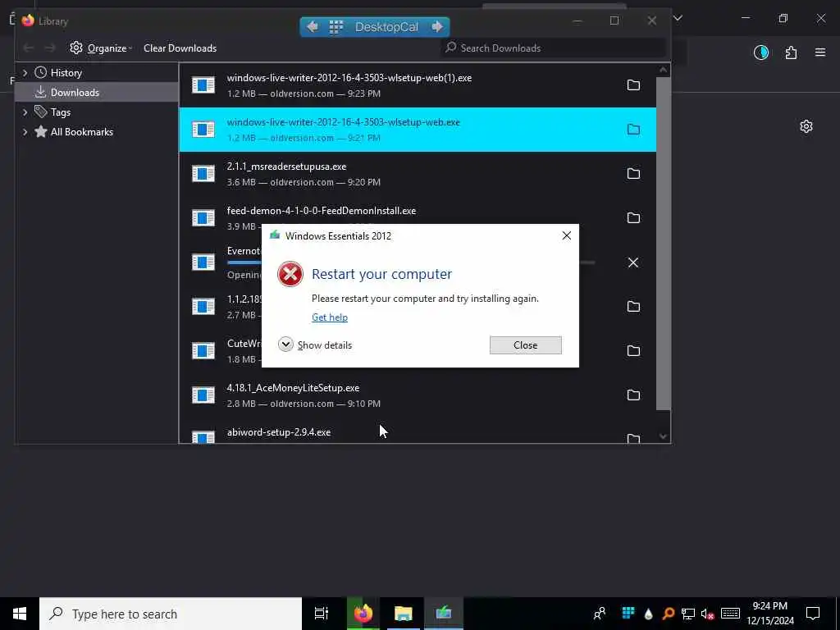Click file icon of 2.1.1_msreadersetupusa.exe
The width and height of the screenshot is (840, 630).
tap(203, 174)
